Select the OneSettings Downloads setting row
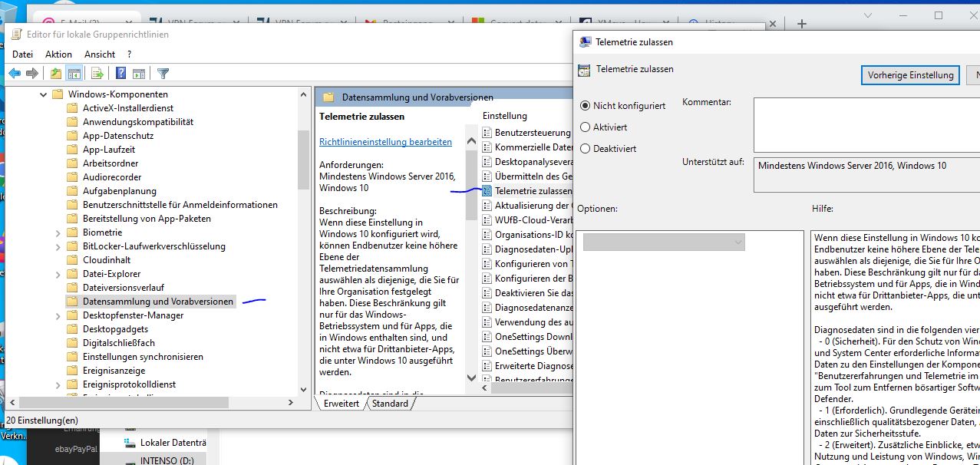This screenshot has width=980, height=465. click(x=527, y=337)
